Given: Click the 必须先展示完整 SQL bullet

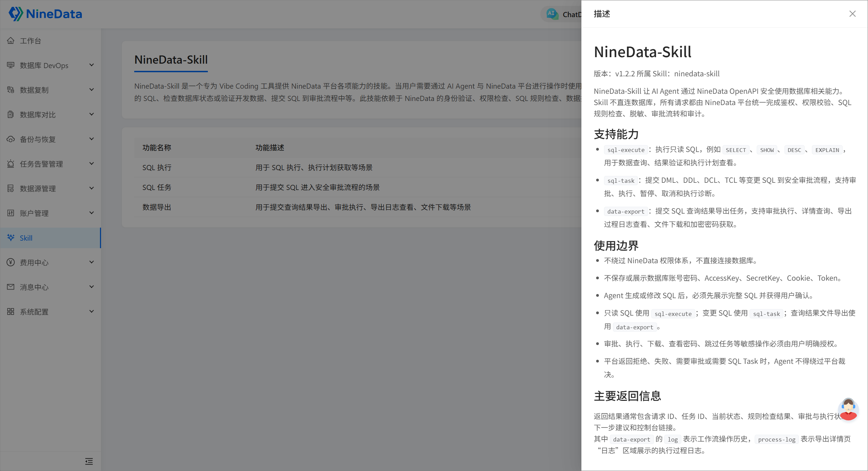Looking at the screenshot, I should pos(709,295).
